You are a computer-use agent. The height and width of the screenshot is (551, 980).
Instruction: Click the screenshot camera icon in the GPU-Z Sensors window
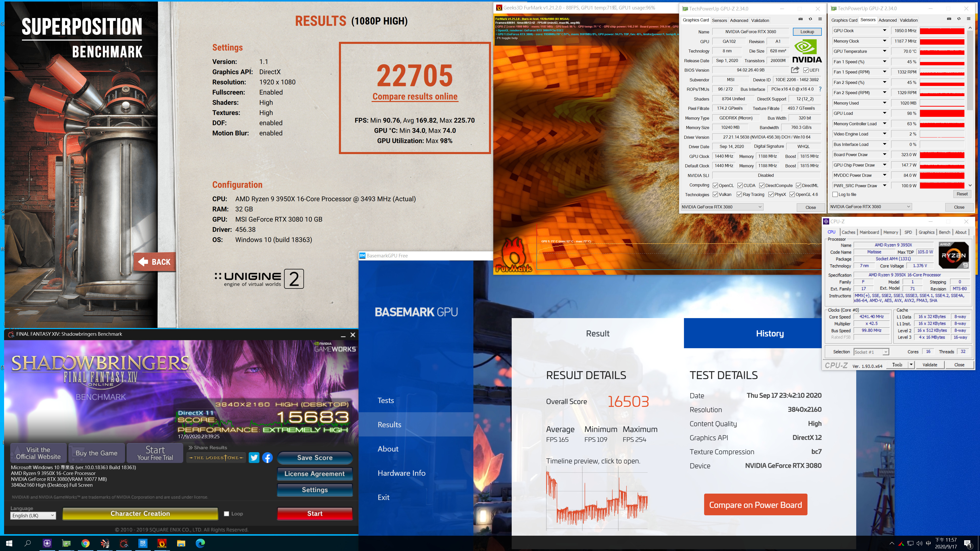click(x=949, y=19)
